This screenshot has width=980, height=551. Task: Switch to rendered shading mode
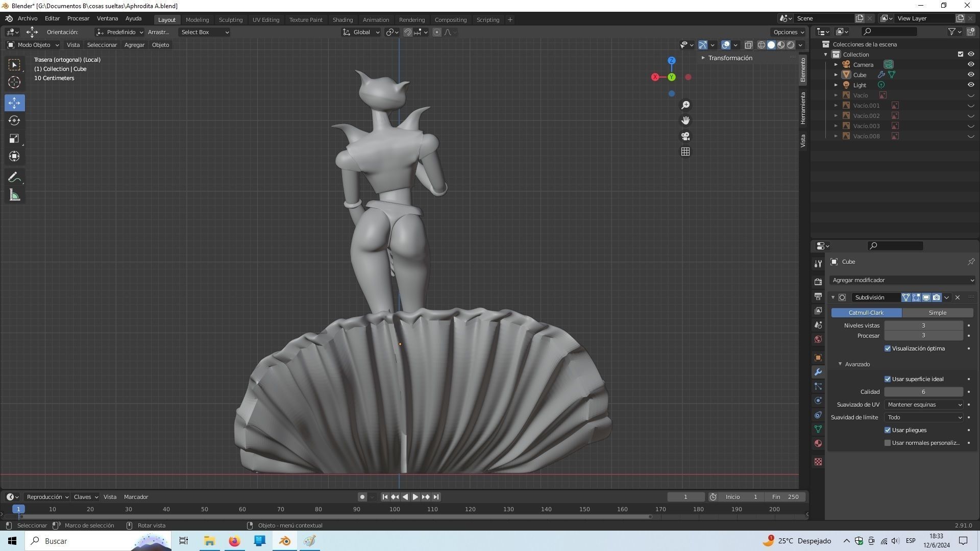click(791, 45)
